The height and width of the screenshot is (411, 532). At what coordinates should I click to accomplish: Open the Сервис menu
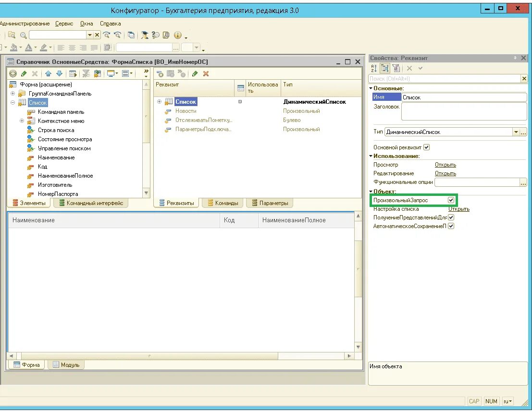64,24
